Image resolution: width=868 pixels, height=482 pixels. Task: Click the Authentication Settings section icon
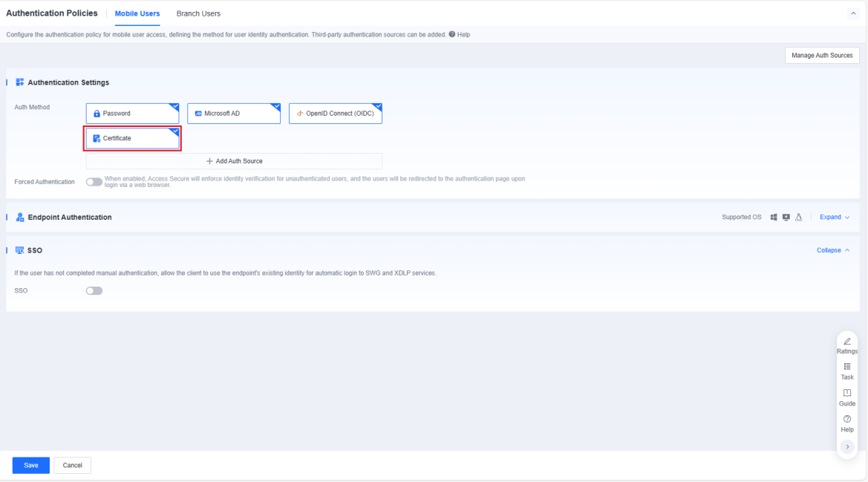coord(20,82)
